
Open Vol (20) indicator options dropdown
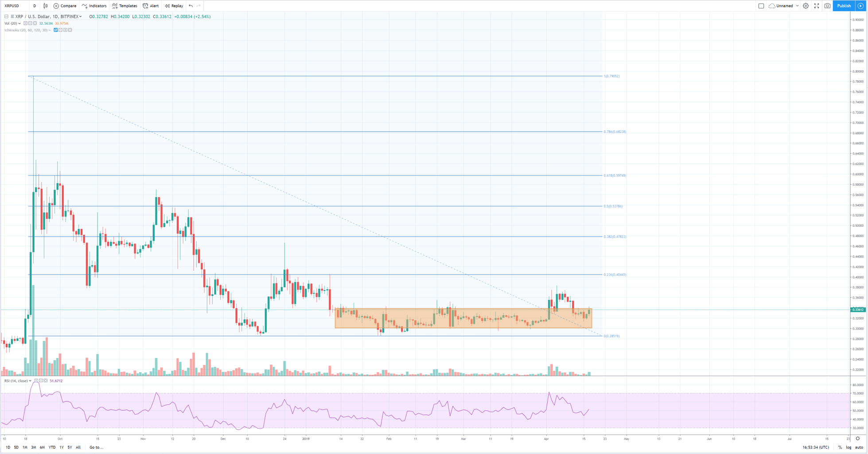coord(19,23)
